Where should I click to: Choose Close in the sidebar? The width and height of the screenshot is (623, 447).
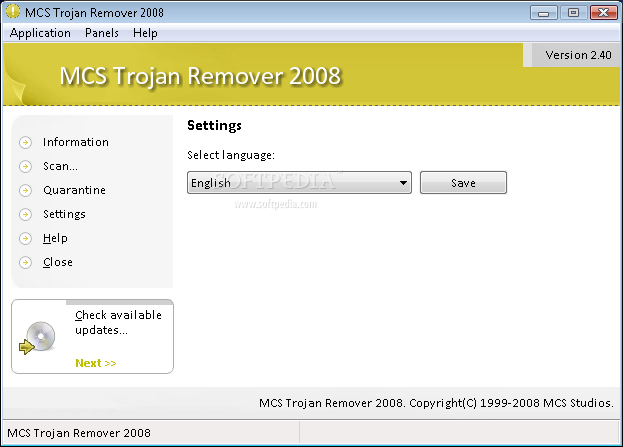pos(58,262)
